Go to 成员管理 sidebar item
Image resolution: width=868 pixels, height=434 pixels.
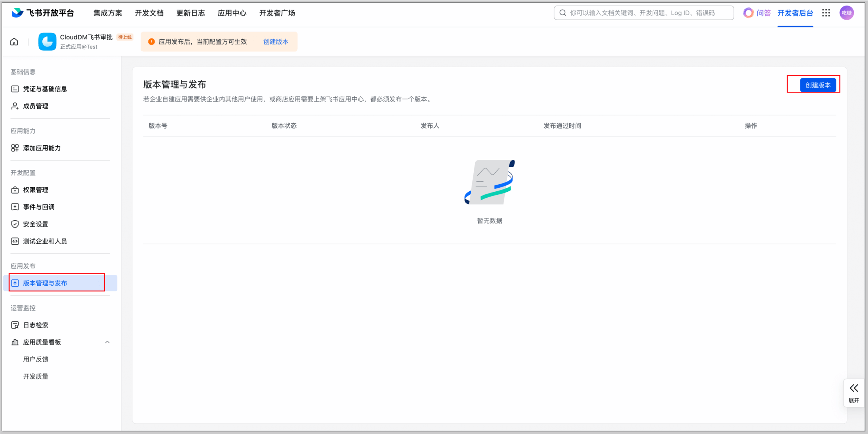tap(36, 106)
